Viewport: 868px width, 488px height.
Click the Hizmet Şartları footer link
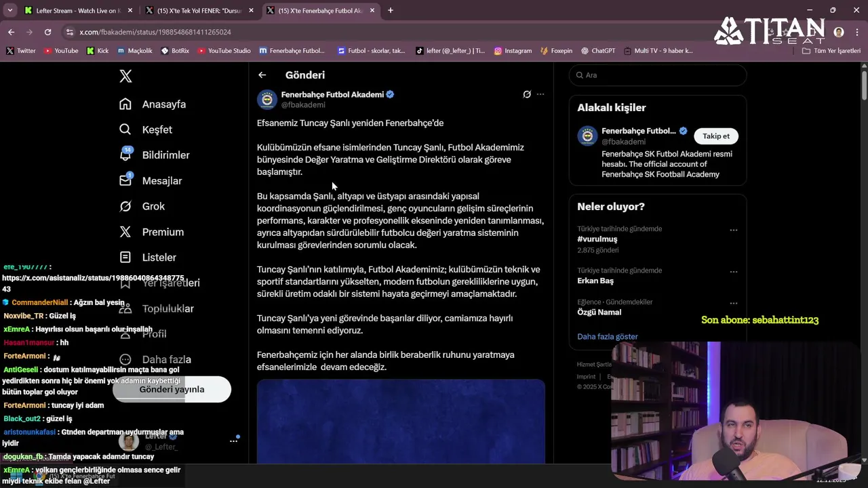(594, 365)
